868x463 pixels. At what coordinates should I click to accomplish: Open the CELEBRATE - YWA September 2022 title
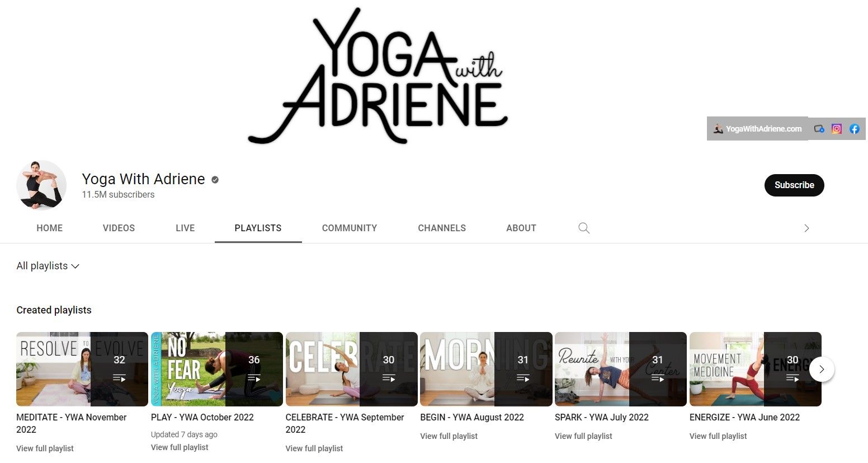345,423
